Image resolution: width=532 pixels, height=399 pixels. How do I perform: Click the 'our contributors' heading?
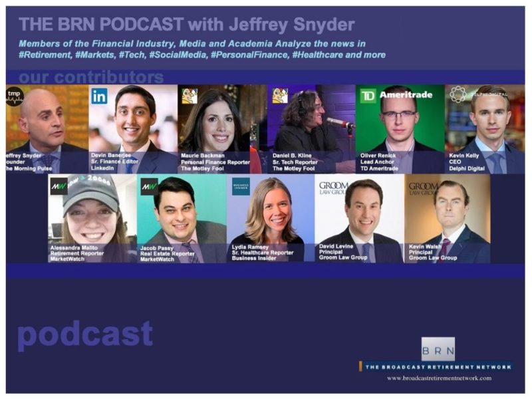coord(91,77)
